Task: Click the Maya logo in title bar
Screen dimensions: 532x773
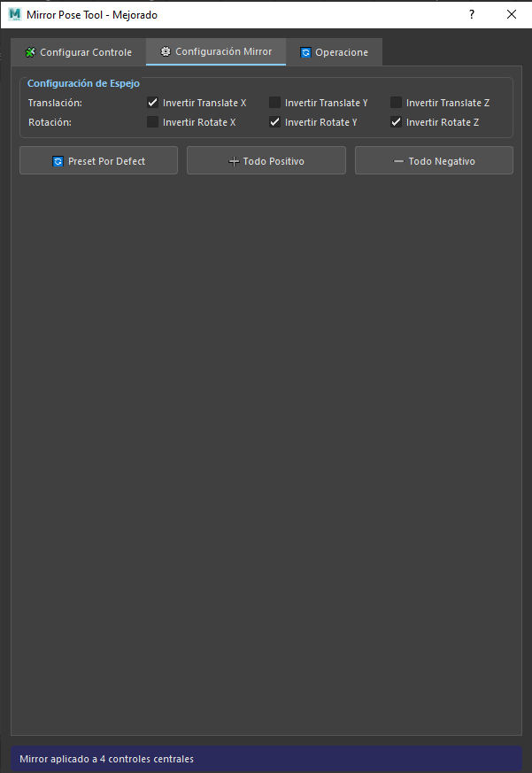Action: pyautogui.click(x=14, y=14)
